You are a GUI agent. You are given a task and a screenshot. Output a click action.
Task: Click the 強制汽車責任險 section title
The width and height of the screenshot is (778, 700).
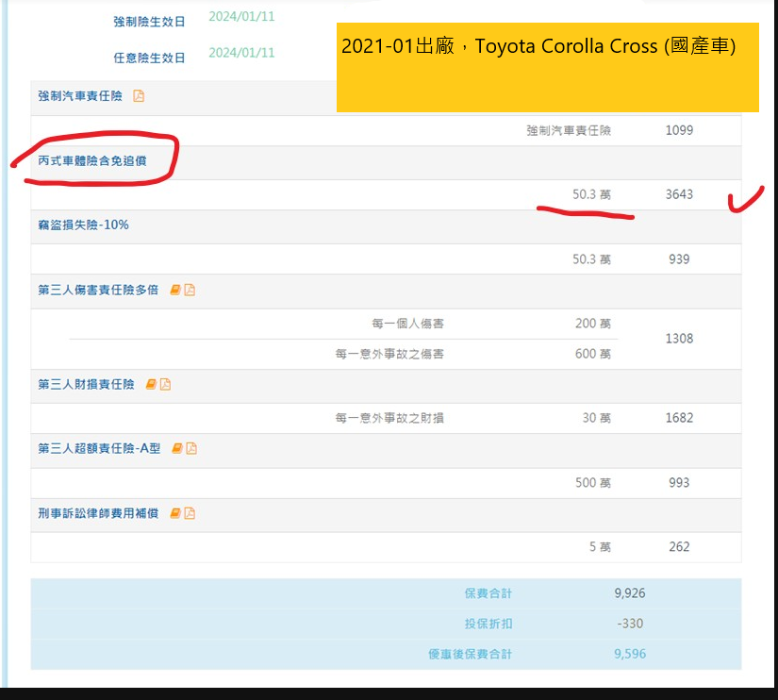pos(80,96)
